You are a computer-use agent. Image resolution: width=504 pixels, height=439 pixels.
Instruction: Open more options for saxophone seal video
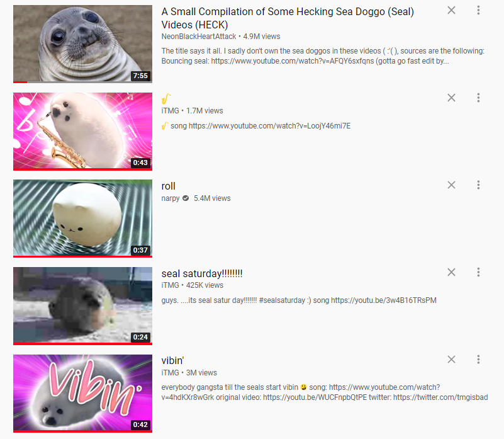478,98
